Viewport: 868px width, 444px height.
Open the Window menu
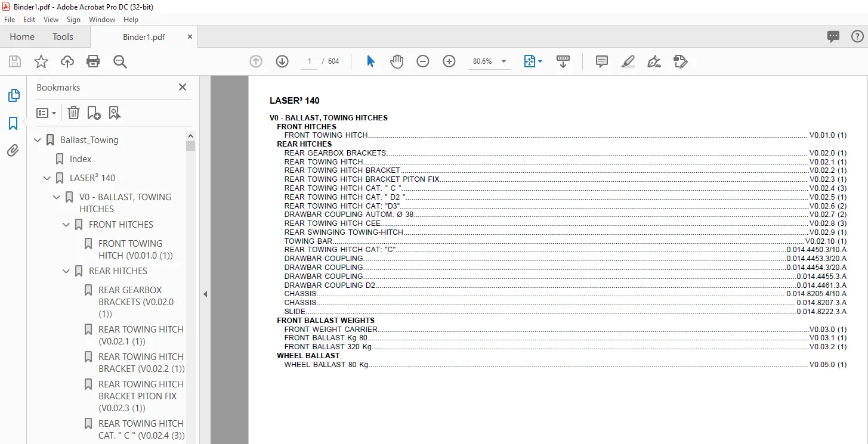pos(102,20)
